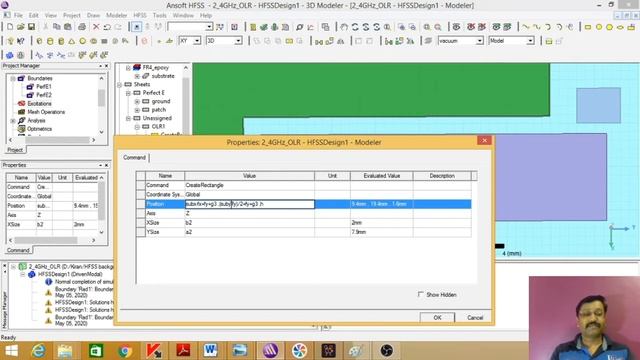Click the Project Manager vertical scrollbar
This screenshot has width=640, height=360.
point(102,104)
